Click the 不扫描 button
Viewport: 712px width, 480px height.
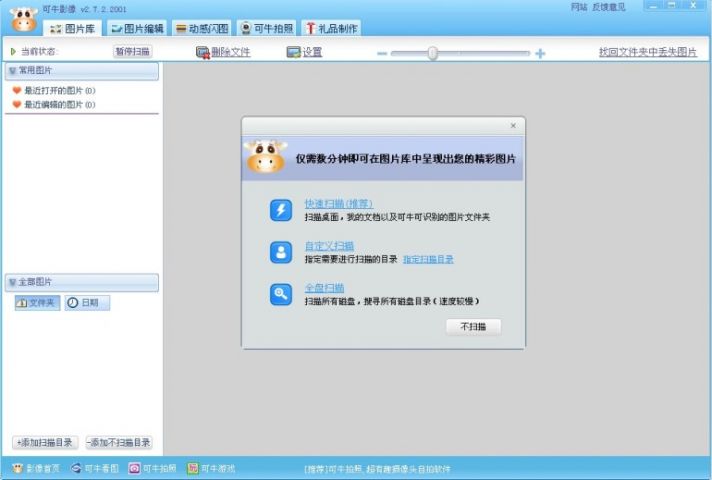click(x=473, y=327)
